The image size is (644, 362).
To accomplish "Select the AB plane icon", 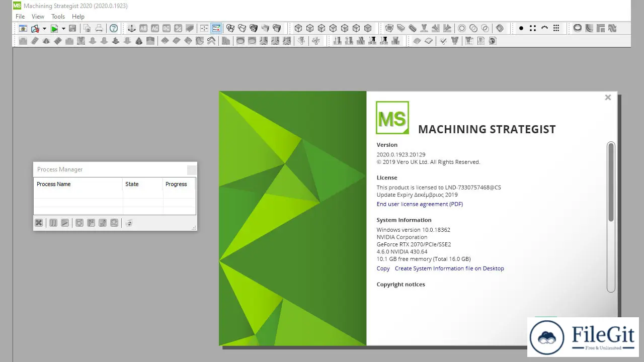I will point(143,29).
